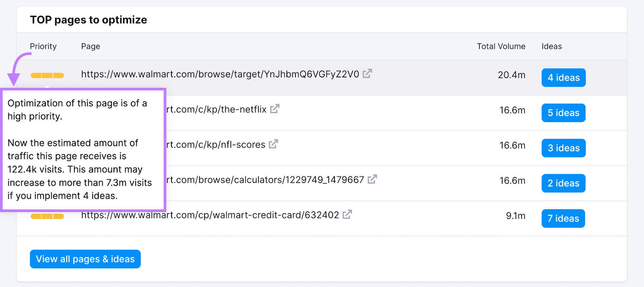Screen dimensions: 644x287
Task: Click the priority bar for the target page row
Action: pyautogui.click(x=47, y=75)
